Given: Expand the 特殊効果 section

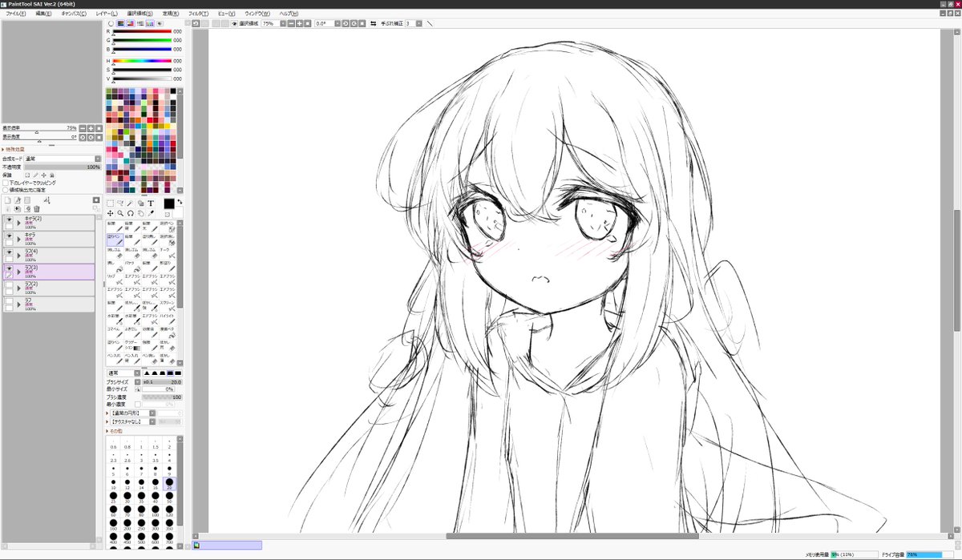Looking at the screenshot, I should [x=14, y=149].
